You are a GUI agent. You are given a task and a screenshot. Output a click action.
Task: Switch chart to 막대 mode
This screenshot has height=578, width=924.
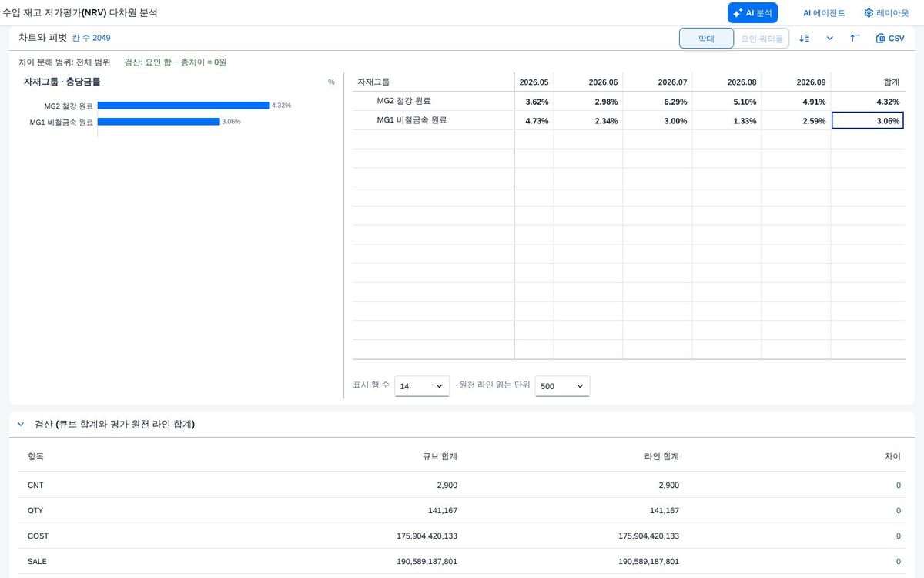coord(706,39)
